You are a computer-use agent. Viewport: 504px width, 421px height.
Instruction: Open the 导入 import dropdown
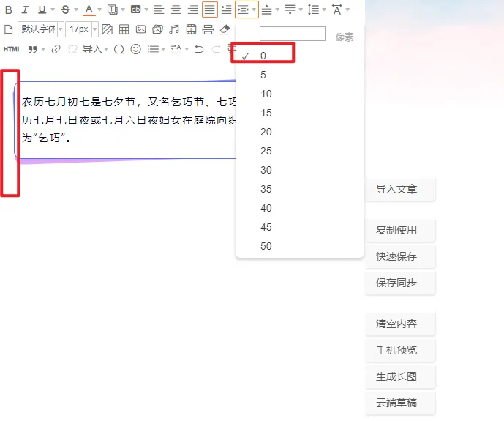[95, 49]
